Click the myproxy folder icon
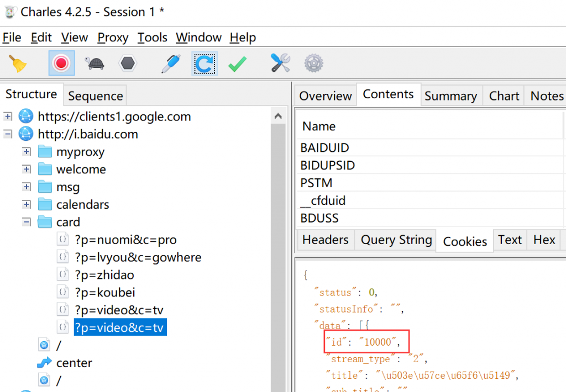Viewport: 566px width, 392px height. pyautogui.click(x=45, y=151)
